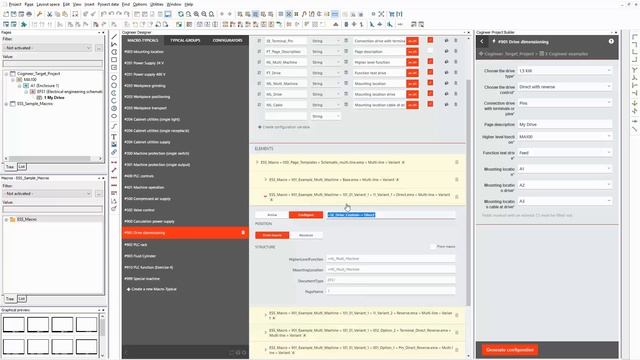Toggle the Place macro switch
Screen dimensions: 640x360
tap(433, 247)
